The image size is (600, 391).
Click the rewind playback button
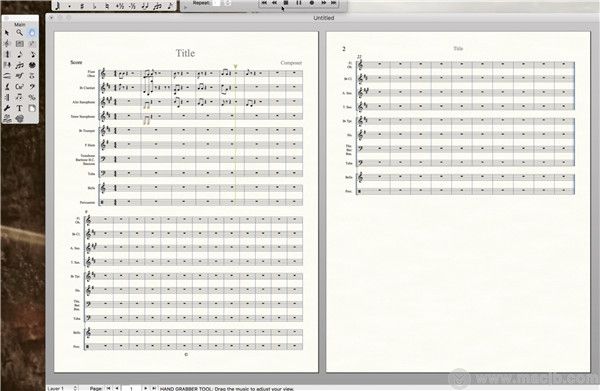pos(275,3)
